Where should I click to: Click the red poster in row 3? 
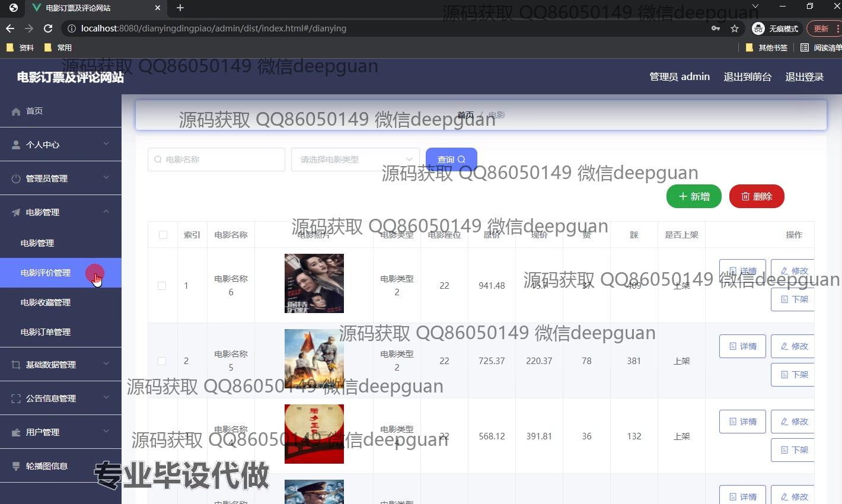pyautogui.click(x=314, y=434)
